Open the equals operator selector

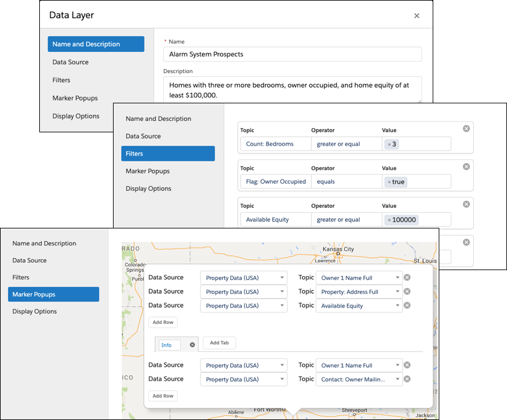click(346, 181)
